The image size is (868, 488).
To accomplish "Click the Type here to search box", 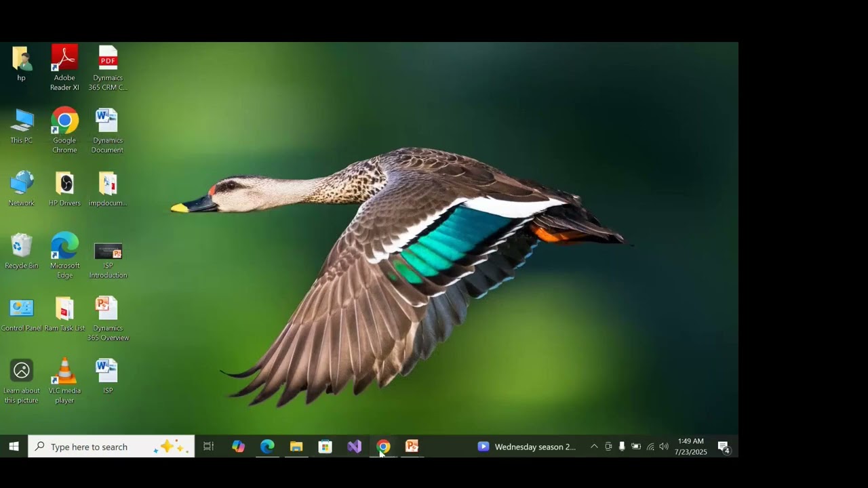I will tap(111, 446).
